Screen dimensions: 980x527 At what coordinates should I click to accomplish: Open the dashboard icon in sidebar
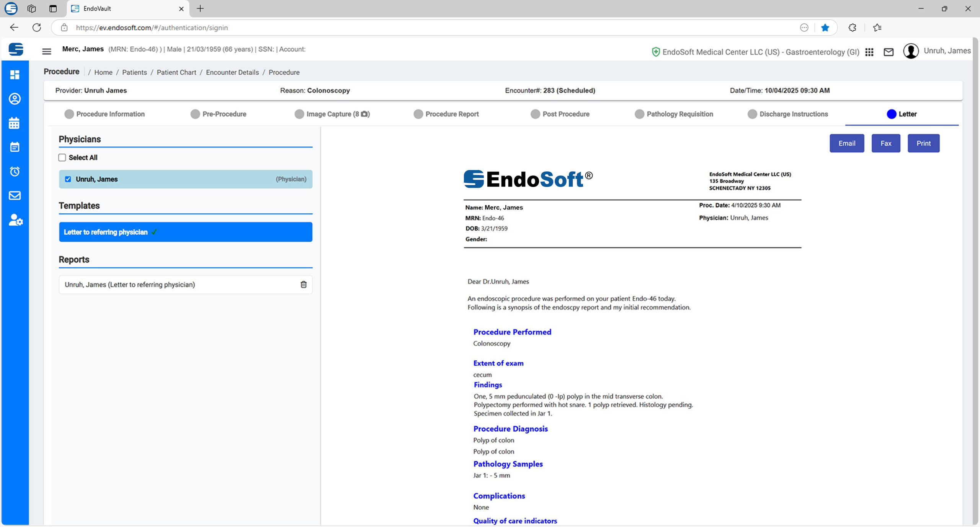click(x=15, y=75)
